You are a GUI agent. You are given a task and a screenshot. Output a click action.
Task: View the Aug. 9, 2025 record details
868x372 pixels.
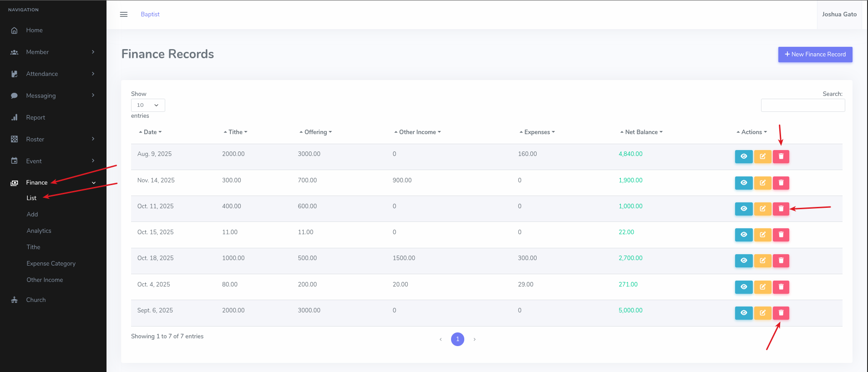pos(743,156)
